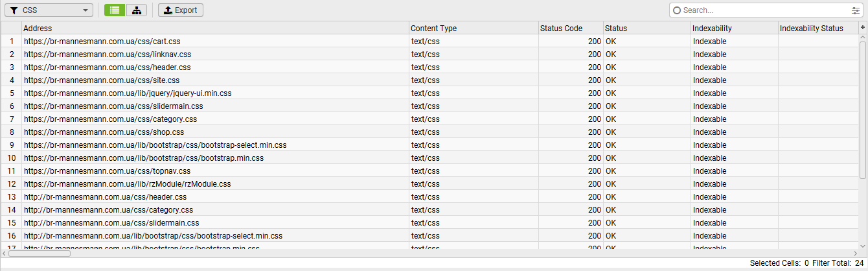Screen dimensions: 868x271
Task: Sort by Address column header
Action: click(215, 29)
